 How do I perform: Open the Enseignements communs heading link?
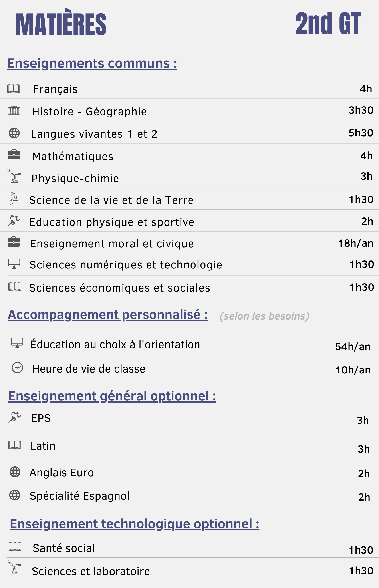coord(92,63)
